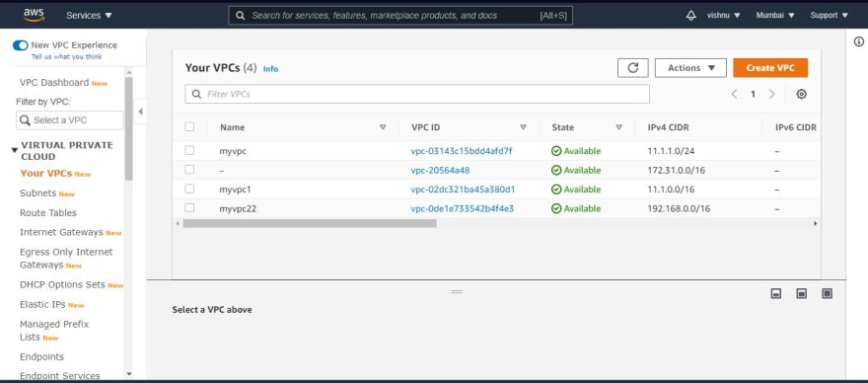This screenshot has width=868, height=383.
Task: Click the refresh VPC list icon
Action: tap(633, 68)
